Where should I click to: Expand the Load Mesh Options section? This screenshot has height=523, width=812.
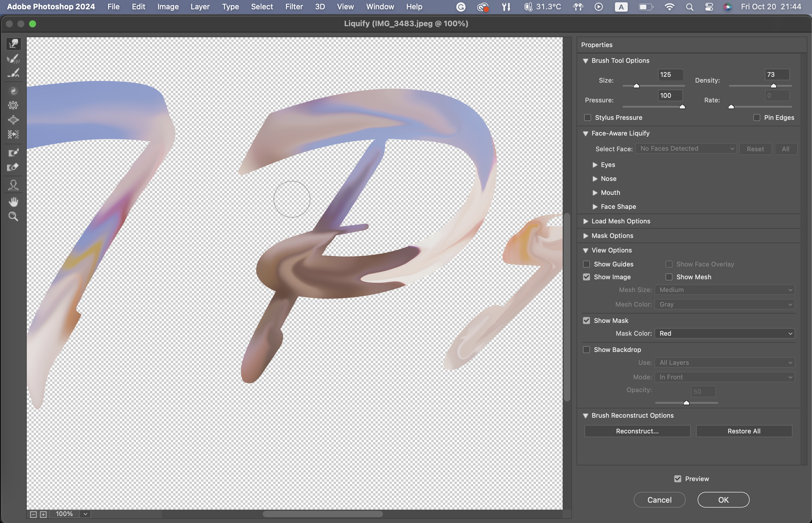click(586, 221)
